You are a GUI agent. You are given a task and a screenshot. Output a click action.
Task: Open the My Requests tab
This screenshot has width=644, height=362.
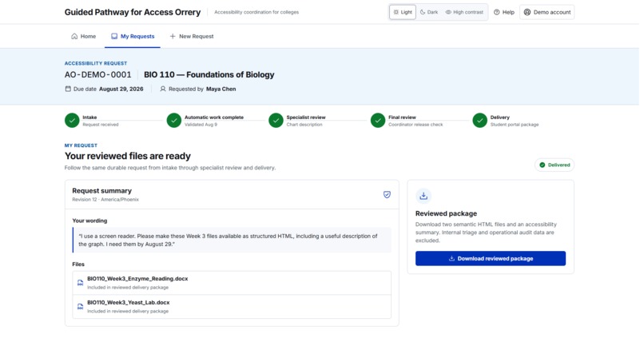(133, 37)
